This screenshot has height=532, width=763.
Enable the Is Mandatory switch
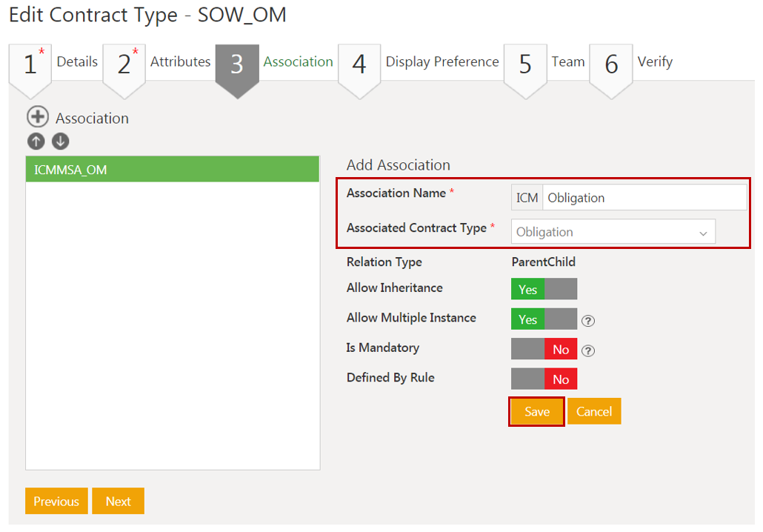544,349
